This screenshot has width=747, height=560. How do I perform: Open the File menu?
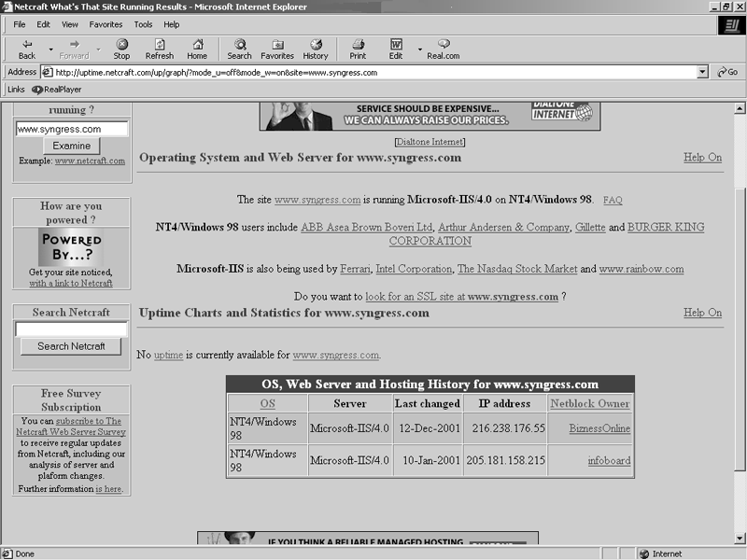pos(19,24)
